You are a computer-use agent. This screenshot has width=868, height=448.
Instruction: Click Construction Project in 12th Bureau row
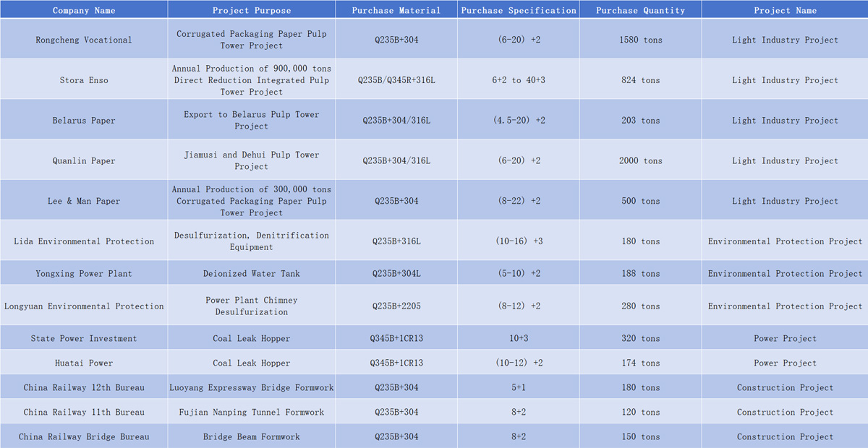[x=785, y=387]
